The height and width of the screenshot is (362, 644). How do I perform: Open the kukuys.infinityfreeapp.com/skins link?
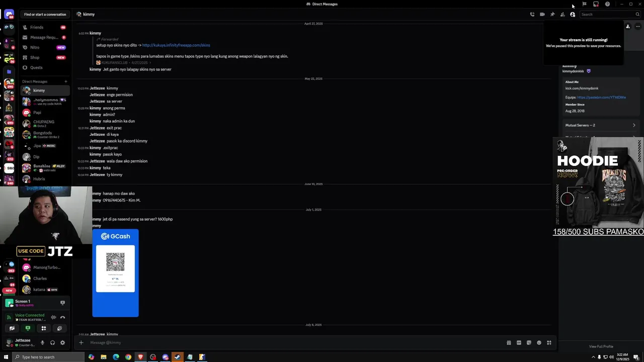pos(176,45)
